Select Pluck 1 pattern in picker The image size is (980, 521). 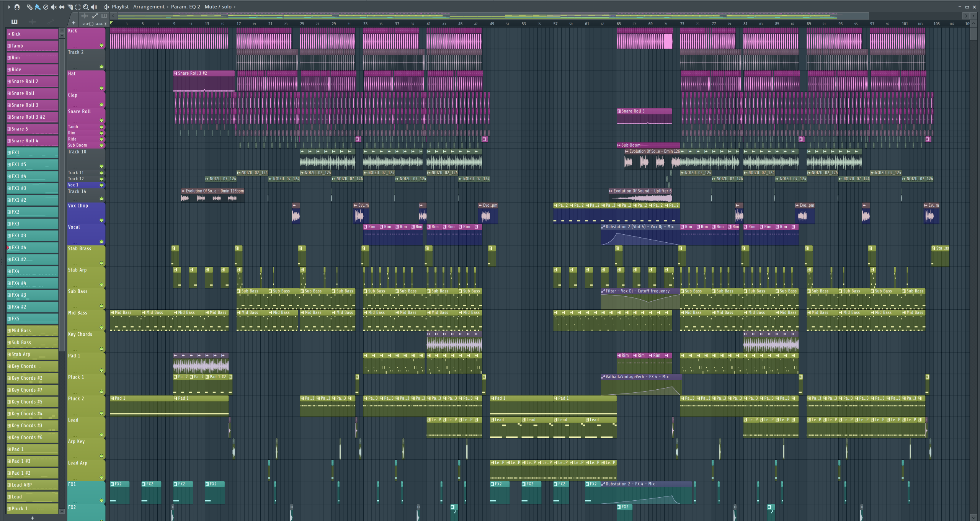click(33, 509)
